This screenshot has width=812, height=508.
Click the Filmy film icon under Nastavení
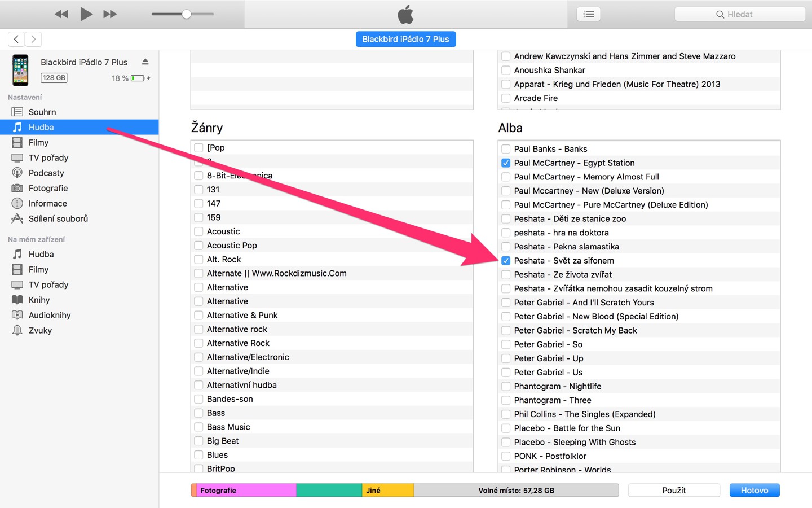pos(17,142)
